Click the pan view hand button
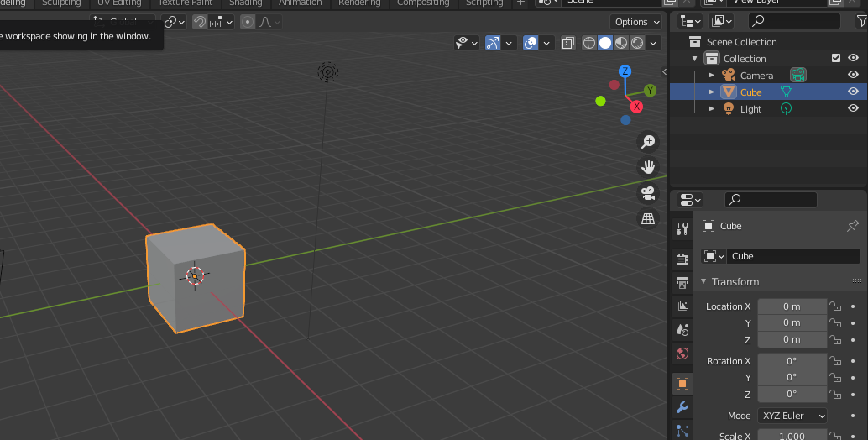Image resolution: width=868 pixels, height=440 pixels. click(x=648, y=167)
